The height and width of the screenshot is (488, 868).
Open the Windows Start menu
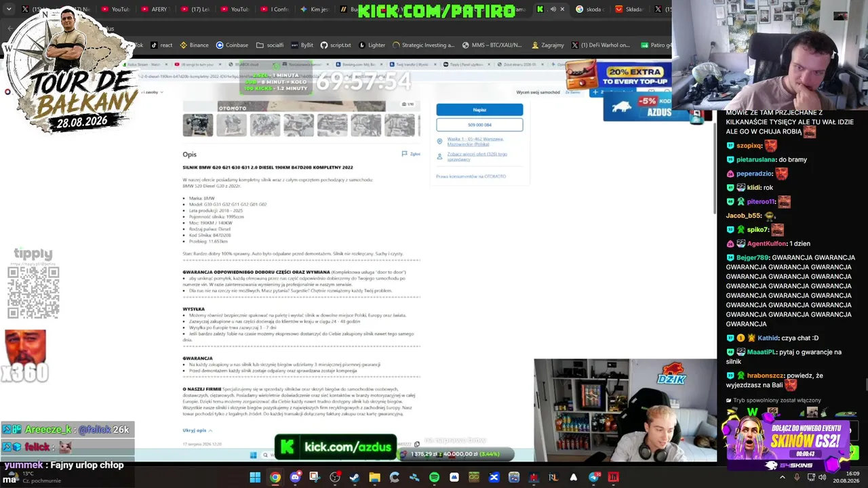255,477
